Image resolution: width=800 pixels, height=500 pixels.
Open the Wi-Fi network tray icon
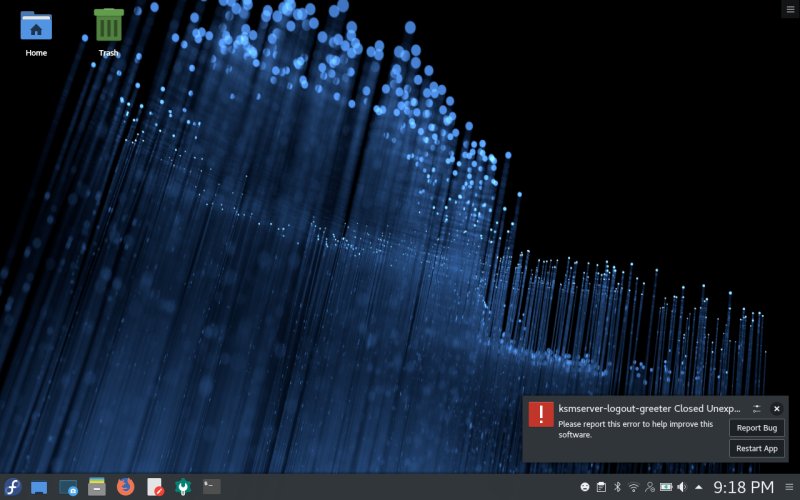[633, 487]
